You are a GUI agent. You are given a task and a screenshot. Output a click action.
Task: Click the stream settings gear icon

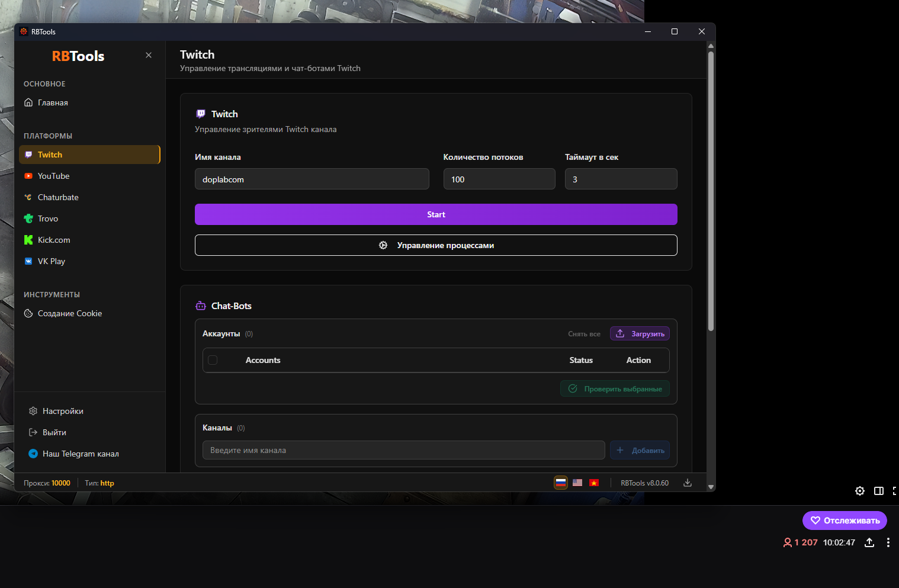point(860,491)
